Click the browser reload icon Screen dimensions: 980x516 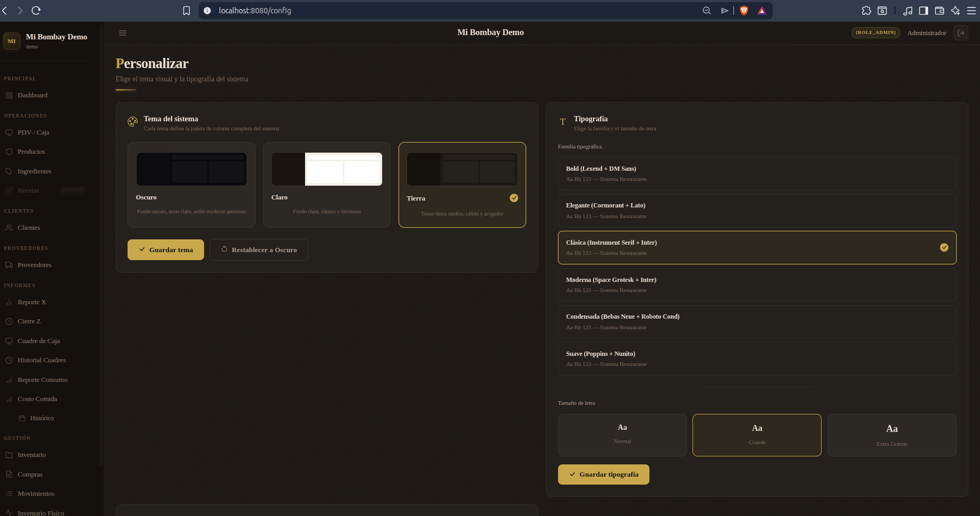36,11
